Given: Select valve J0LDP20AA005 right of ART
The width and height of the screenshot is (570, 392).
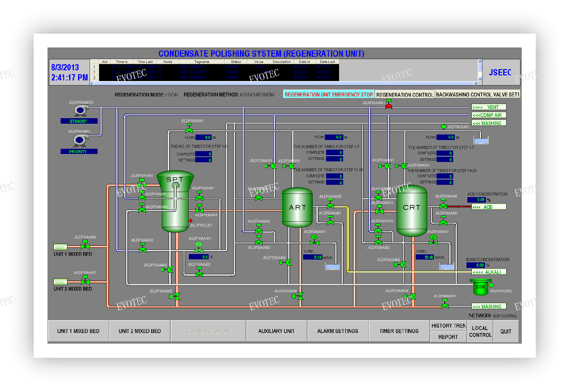Looking at the screenshot, I should [330, 204].
